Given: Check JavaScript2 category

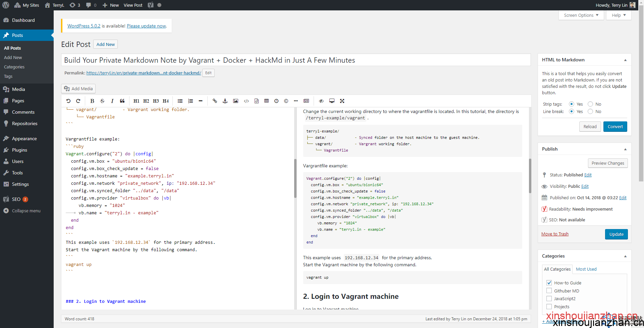Looking at the screenshot, I should [x=549, y=298].
